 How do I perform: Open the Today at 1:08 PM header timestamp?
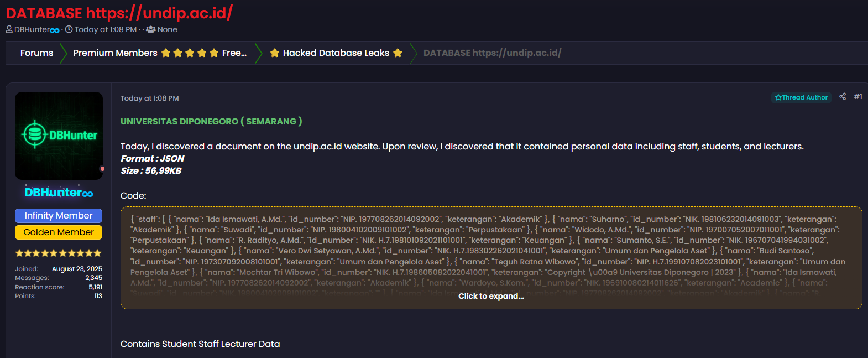point(106,29)
